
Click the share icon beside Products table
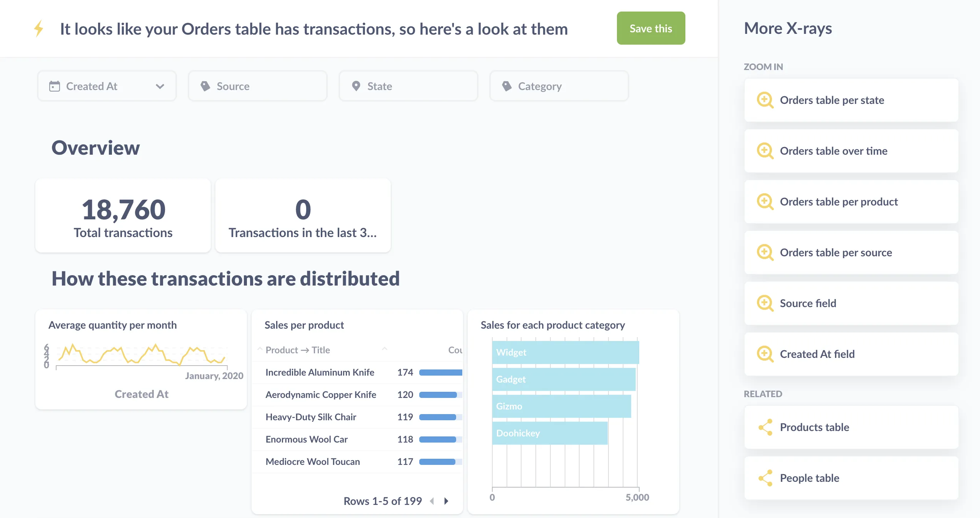pyautogui.click(x=765, y=427)
